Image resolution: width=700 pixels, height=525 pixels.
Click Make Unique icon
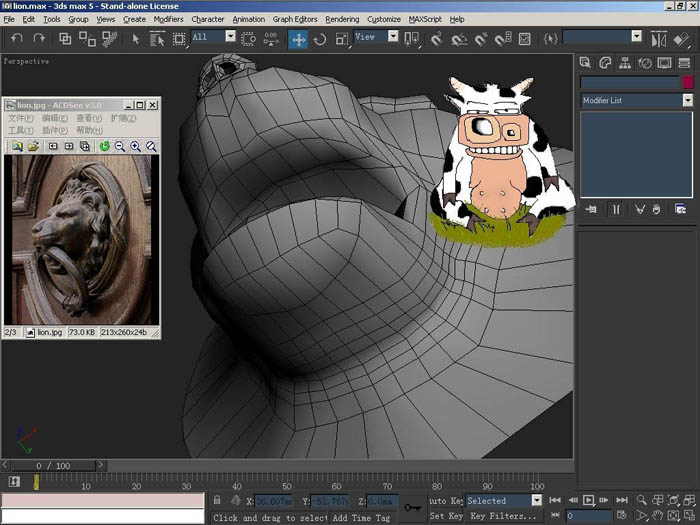coord(640,209)
